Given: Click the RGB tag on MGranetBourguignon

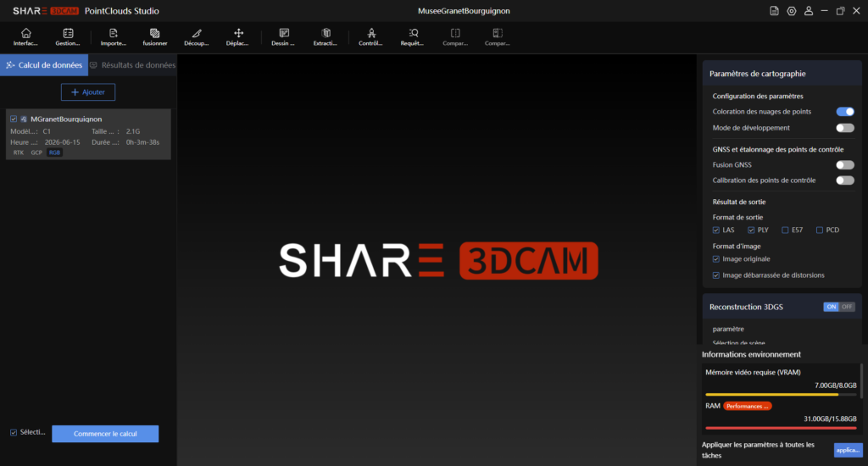Looking at the screenshot, I should (x=54, y=153).
